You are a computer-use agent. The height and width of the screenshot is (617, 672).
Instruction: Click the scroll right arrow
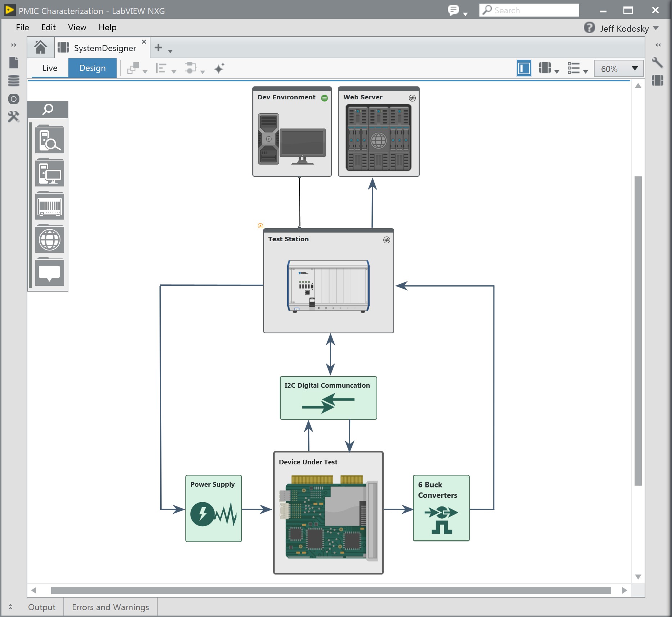(x=624, y=590)
